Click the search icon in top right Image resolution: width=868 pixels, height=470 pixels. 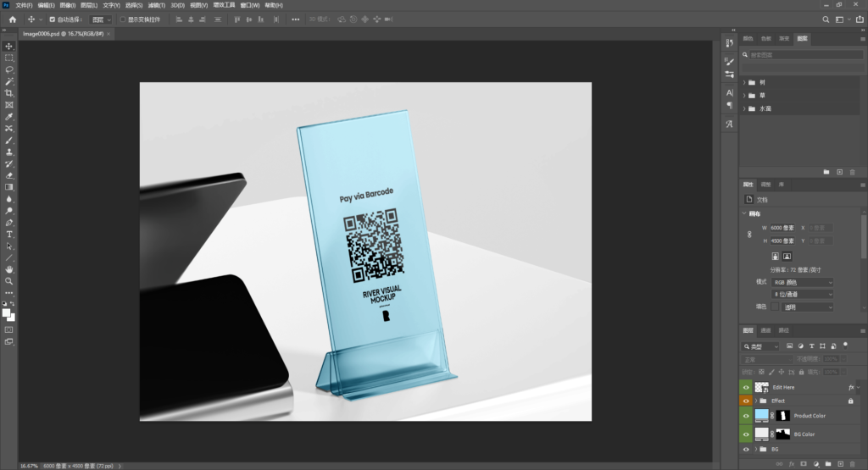pyautogui.click(x=826, y=19)
